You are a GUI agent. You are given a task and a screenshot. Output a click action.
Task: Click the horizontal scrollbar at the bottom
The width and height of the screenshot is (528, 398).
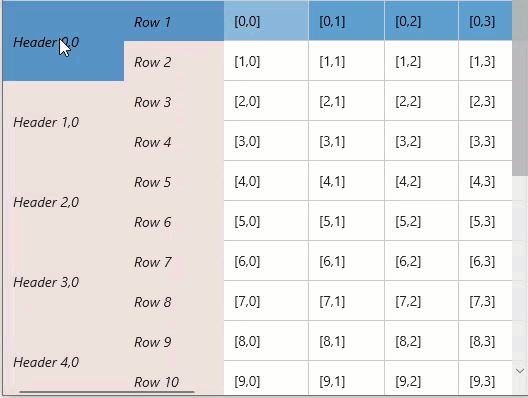(107, 392)
